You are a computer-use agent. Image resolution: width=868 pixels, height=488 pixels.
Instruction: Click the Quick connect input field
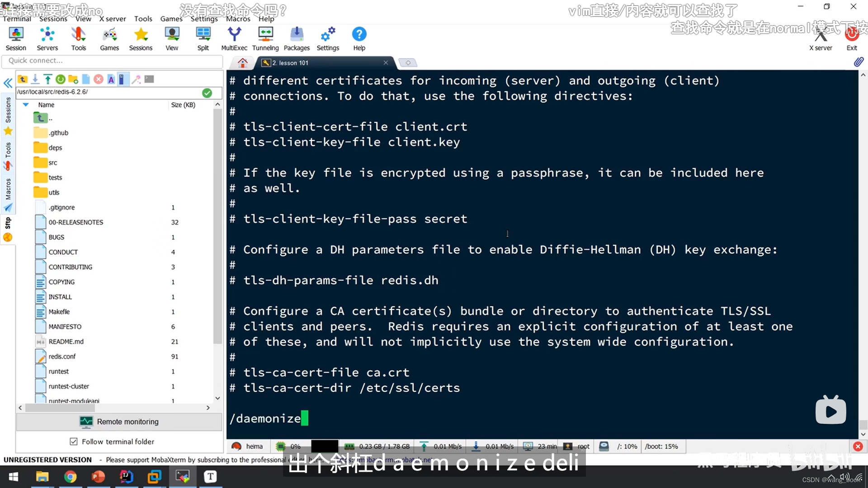click(112, 61)
